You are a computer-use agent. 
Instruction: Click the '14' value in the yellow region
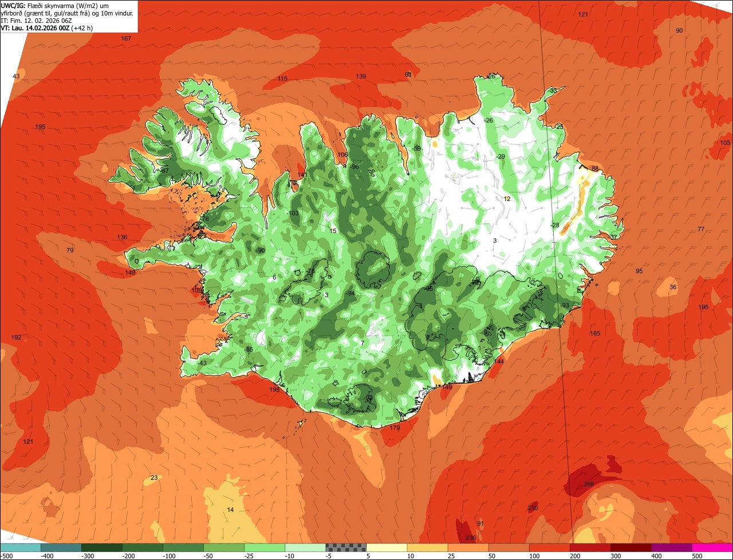pyautogui.click(x=230, y=510)
